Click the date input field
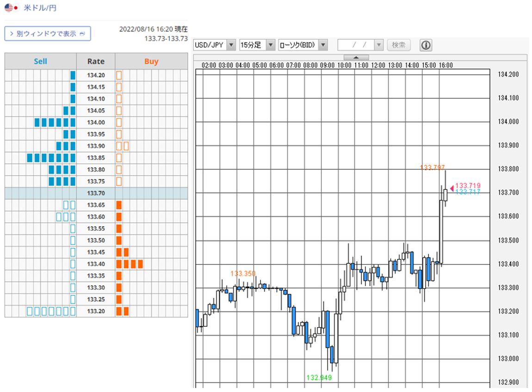This screenshot has width=532, height=392. click(356, 45)
